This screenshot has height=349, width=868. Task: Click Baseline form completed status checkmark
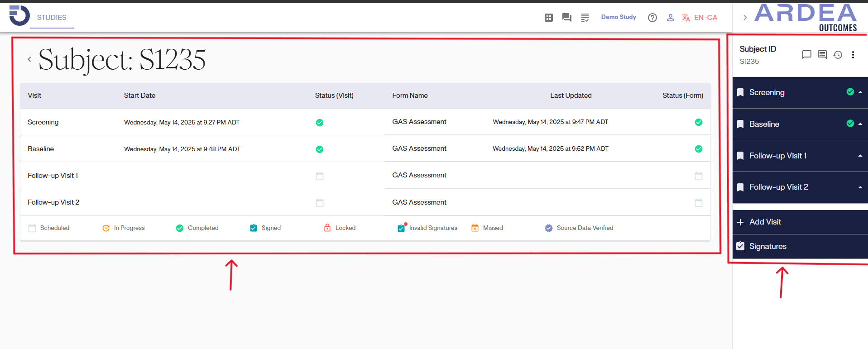(x=698, y=149)
